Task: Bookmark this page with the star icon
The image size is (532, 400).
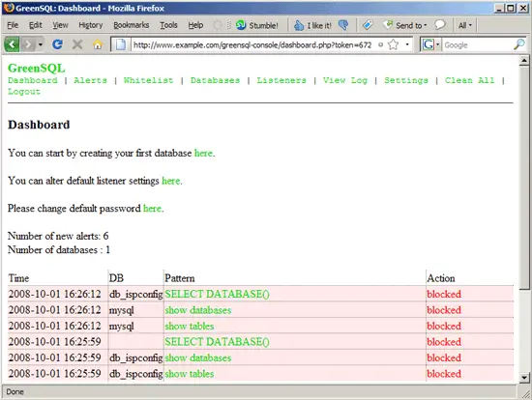Action: (x=394, y=44)
